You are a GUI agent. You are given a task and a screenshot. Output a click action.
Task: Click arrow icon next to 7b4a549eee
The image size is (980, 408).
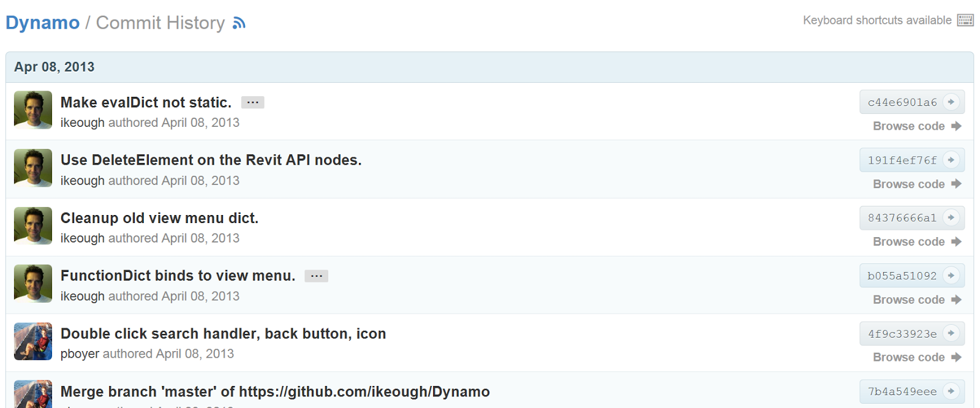tap(951, 391)
